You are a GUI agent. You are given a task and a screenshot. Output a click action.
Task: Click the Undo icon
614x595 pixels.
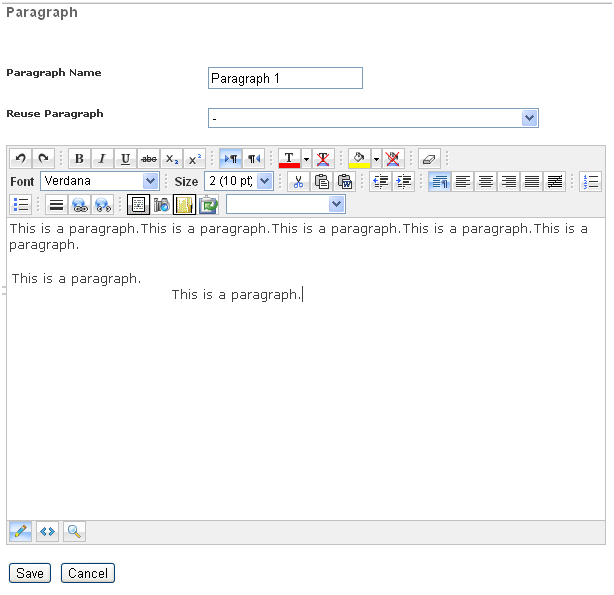coord(20,158)
